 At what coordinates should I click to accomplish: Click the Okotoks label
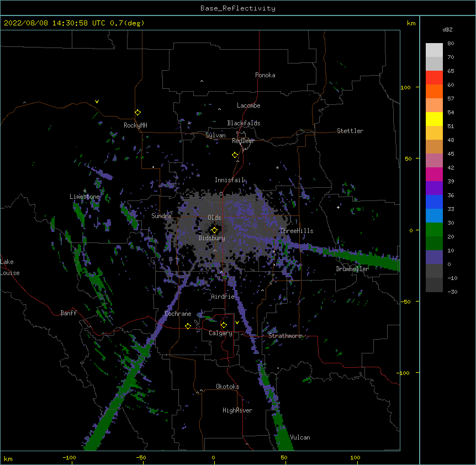pos(228,387)
